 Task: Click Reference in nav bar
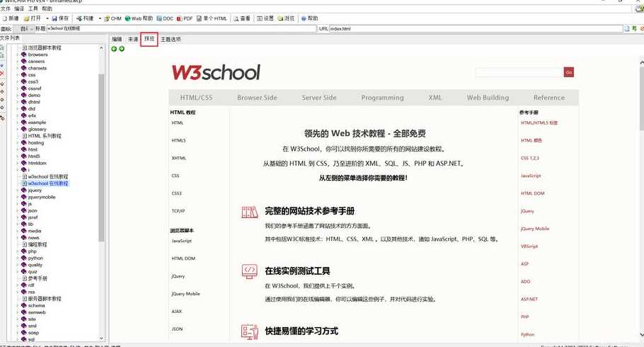549,98
